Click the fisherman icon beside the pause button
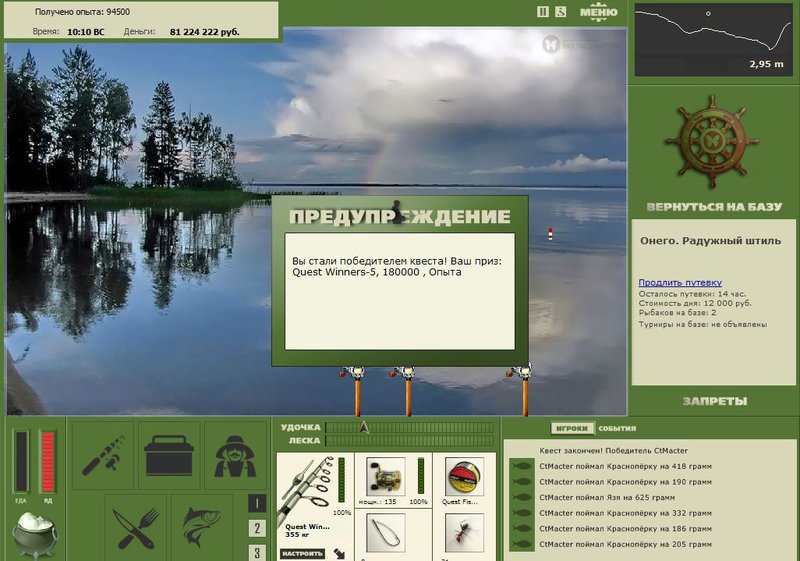 coord(560,12)
